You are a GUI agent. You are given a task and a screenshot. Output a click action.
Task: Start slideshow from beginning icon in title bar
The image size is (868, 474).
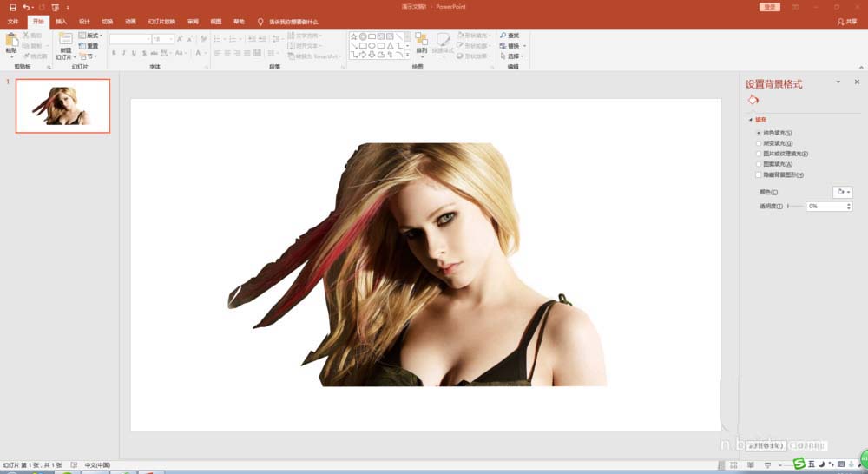(56, 7)
